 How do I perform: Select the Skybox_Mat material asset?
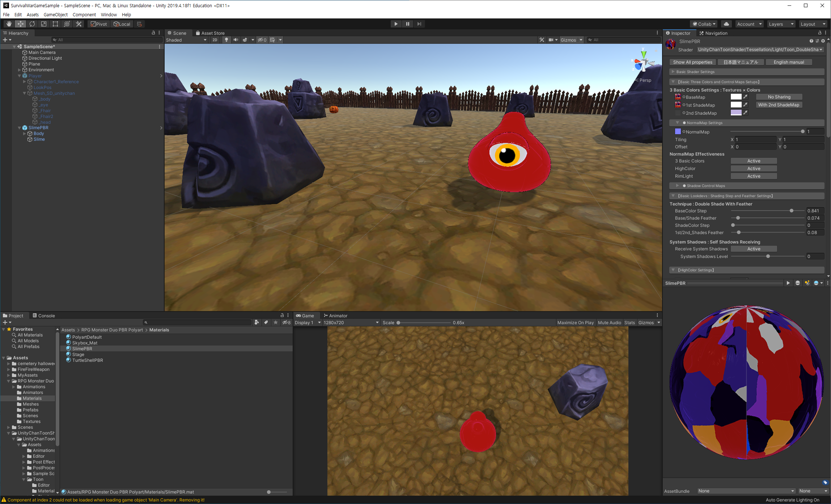pyautogui.click(x=85, y=343)
